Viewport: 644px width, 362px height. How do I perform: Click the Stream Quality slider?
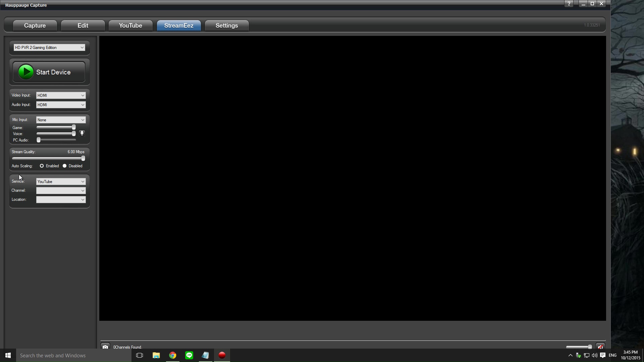point(48,158)
